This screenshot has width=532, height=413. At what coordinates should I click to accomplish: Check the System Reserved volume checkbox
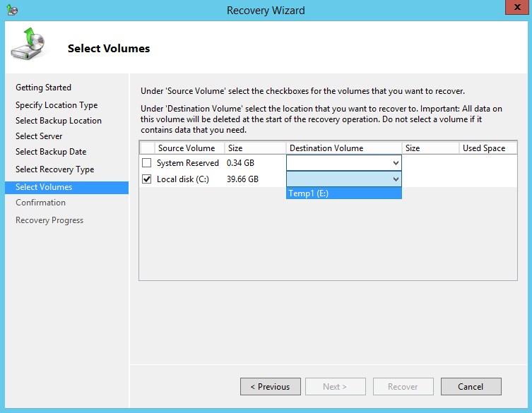[147, 163]
